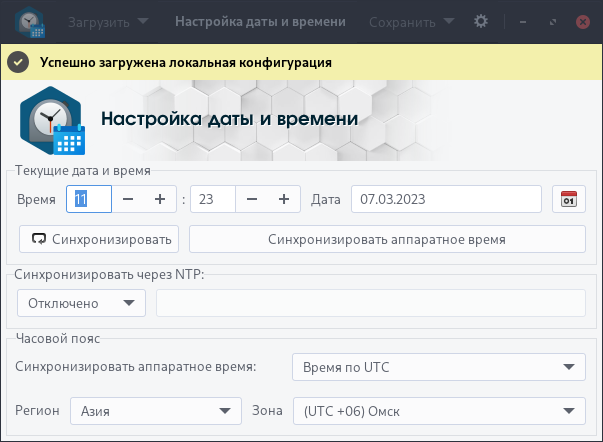Image resolution: width=603 pixels, height=442 pixels.
Task: Expand the Регион dropdown showing Азия
Action: tap(155, 410)
